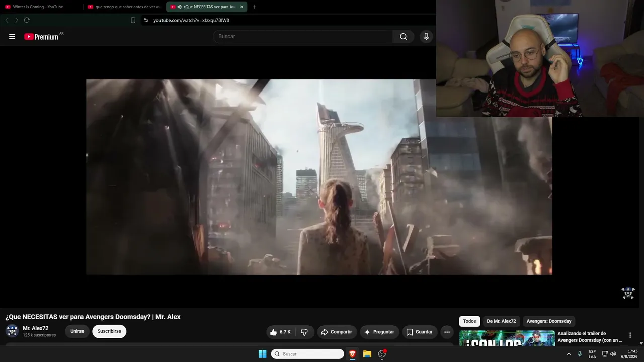Screen dimensions: 644x362
Task: Click the 'Unirse' button
Action: tap(77, 331)
